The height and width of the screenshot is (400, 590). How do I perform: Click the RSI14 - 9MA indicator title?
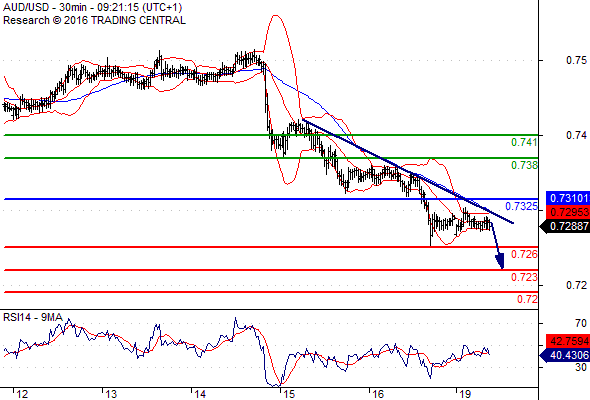(32, 317)
